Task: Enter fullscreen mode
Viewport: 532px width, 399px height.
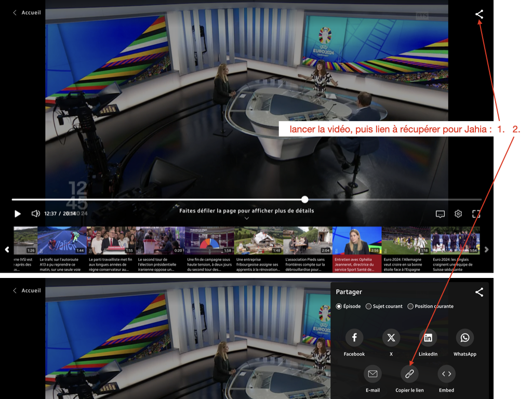Action: pyautogui.click(x=476, y=214)
